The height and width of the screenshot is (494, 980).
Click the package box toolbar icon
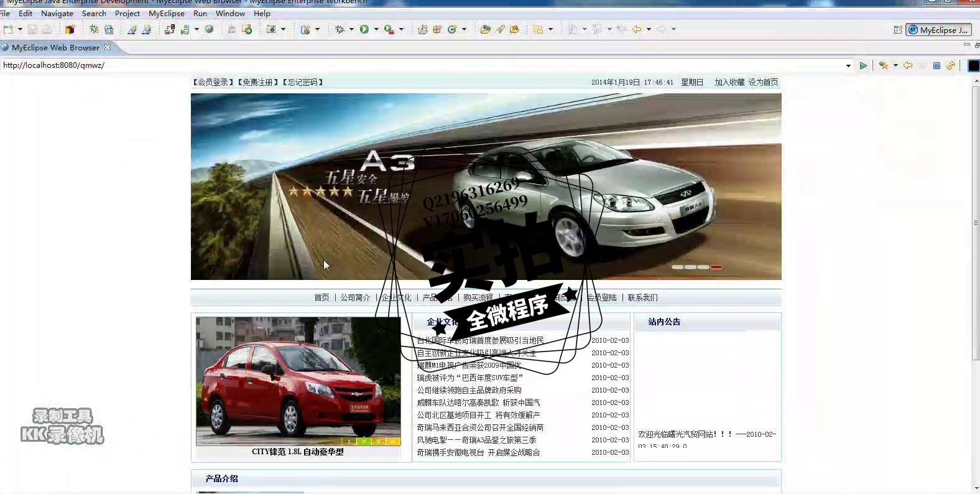click(x=70, y=29)
